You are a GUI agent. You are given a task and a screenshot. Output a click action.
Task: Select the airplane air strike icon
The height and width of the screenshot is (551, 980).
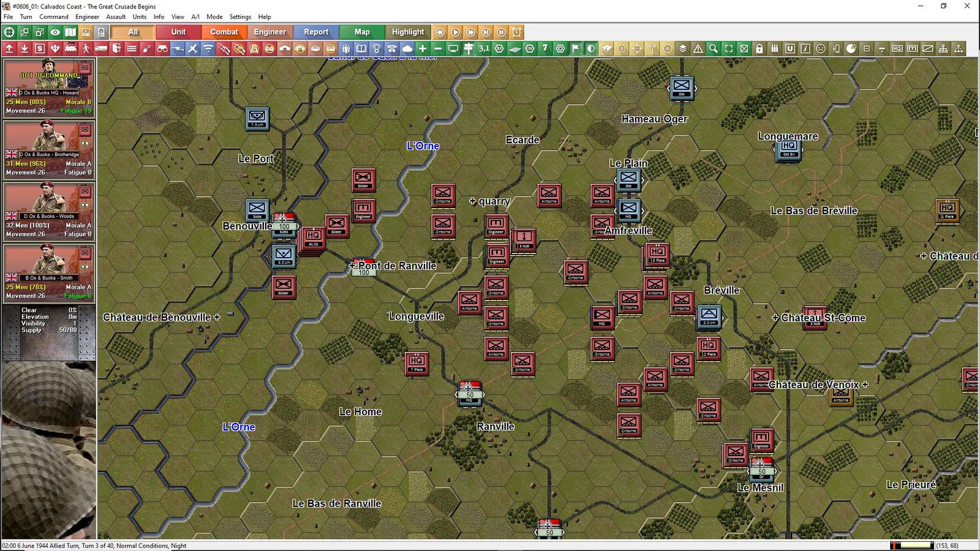click(x=193, y=48)
